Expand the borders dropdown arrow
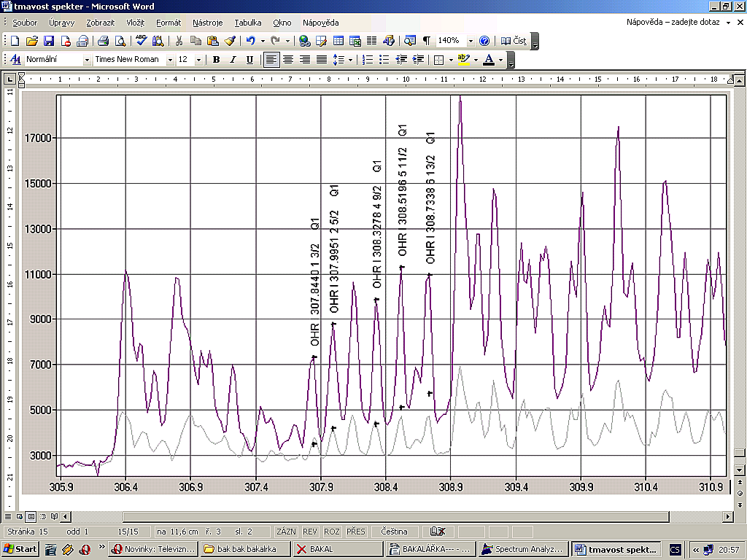747x560 pixels. [x=451, y=60]
